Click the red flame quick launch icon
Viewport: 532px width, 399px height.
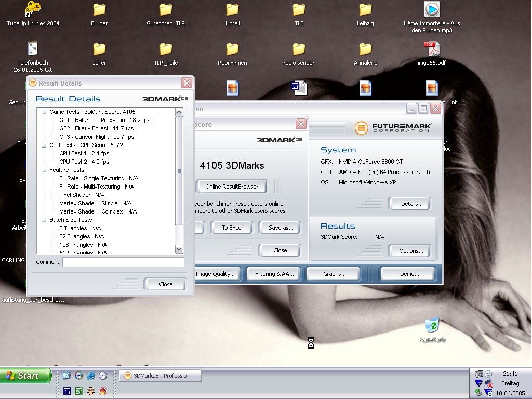point(102,391)
